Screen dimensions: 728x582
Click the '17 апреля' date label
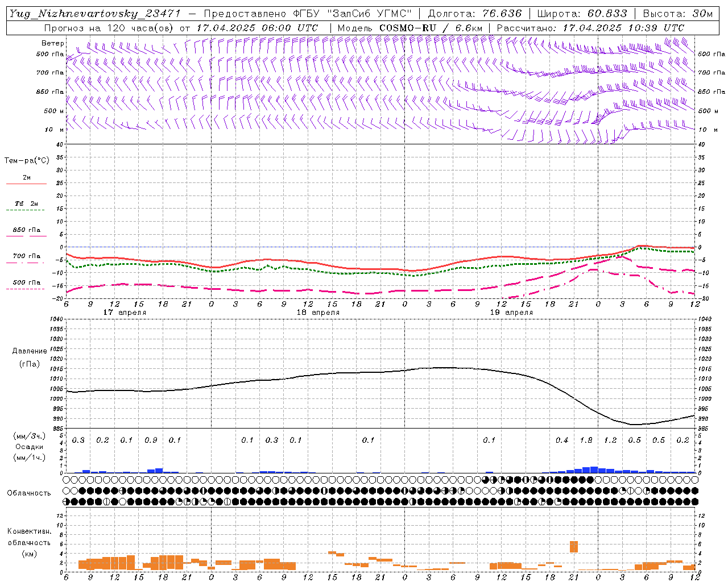point(125,313)
